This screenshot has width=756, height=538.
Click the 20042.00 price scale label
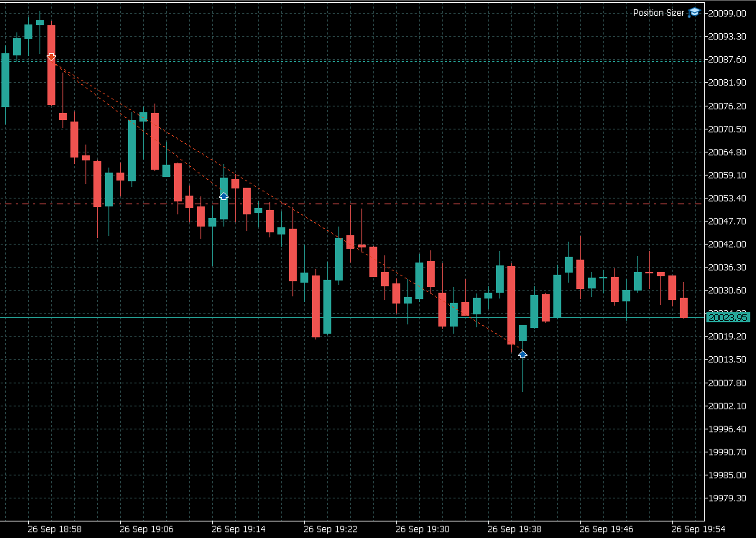[727, 244]
